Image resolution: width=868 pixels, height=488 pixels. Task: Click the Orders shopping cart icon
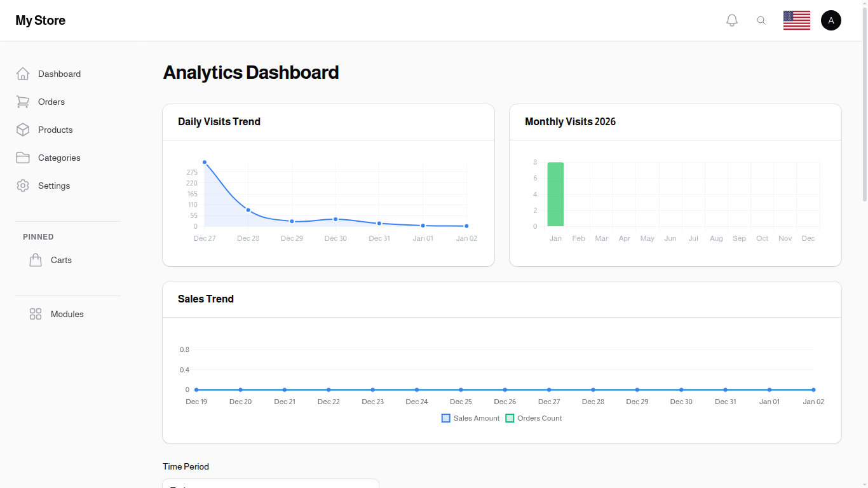click(x=23, y=102)
